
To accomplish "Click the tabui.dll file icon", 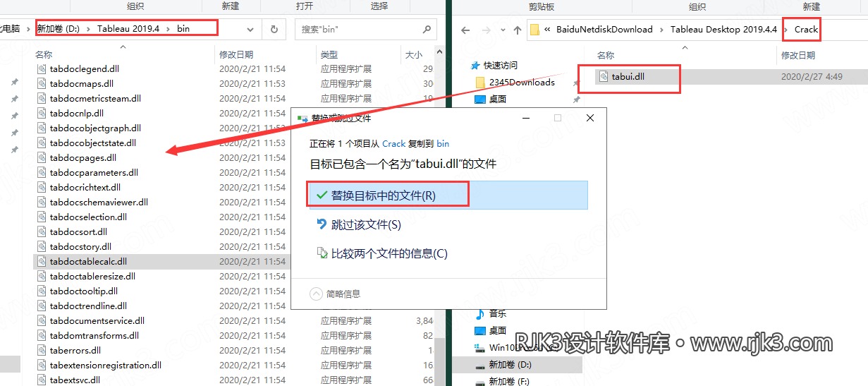I will [604, 76].
